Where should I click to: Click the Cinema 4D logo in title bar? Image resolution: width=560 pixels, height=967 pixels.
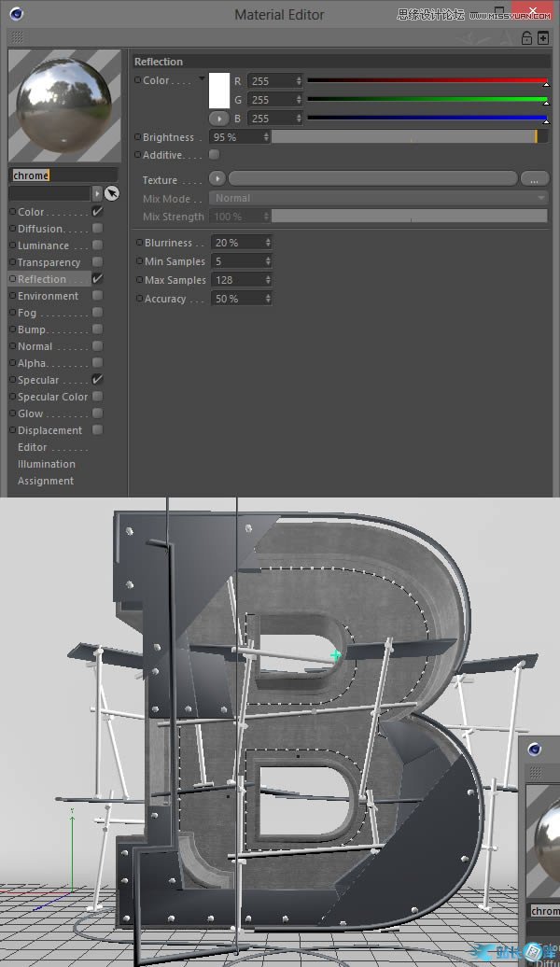tap(17, 13)
